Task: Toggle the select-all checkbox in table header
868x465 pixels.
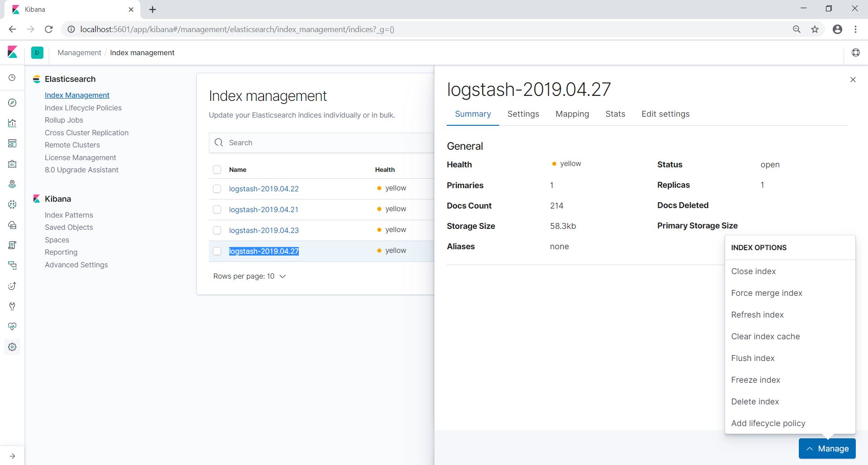Action: [x=217, y=170]
